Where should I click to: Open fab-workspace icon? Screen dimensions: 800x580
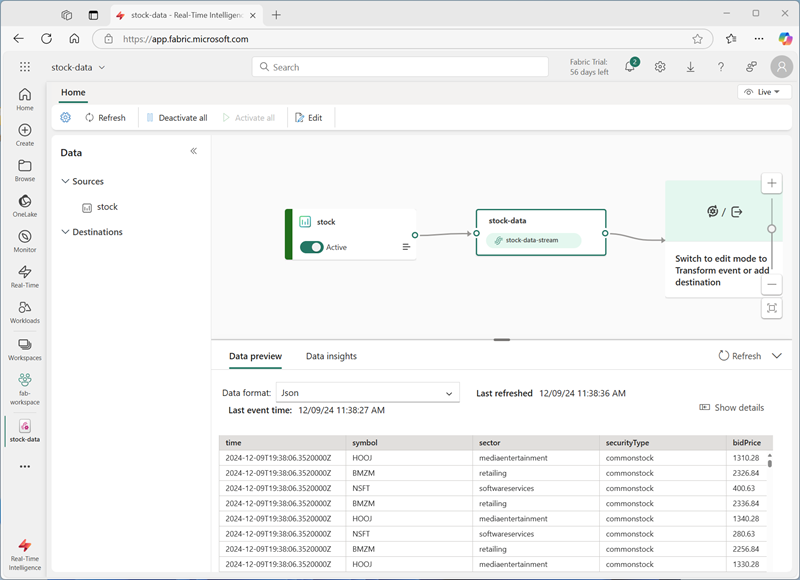24,389
